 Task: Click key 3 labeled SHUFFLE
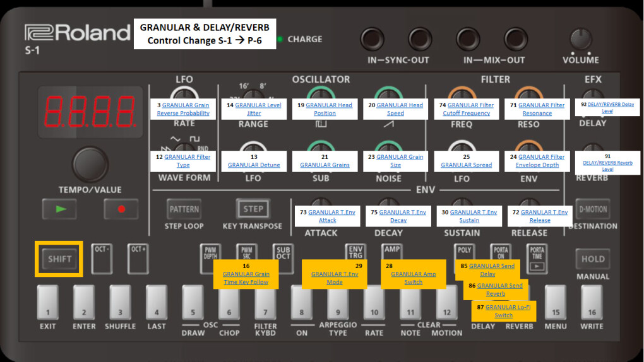(x=120, y=303)
